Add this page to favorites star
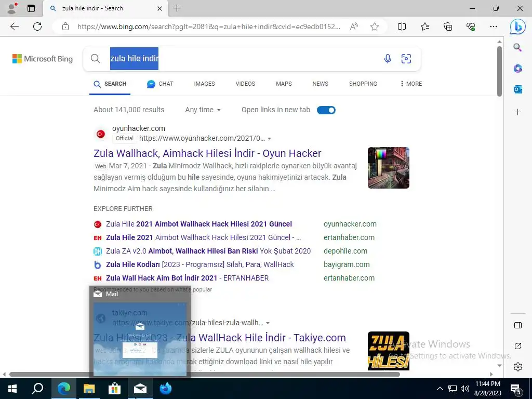532x399 pixels. (375, 26)
